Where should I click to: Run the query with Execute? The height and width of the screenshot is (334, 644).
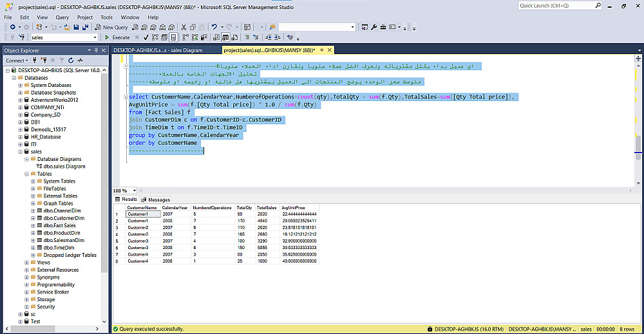[x=117, y=37]
